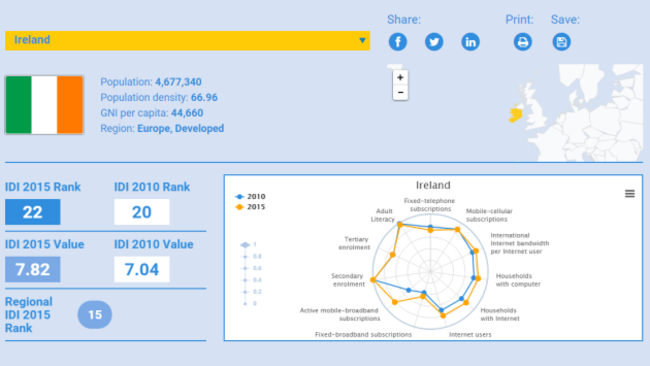650x366 pixels.
Task: Click the Print icon
Action: (523, 42)
